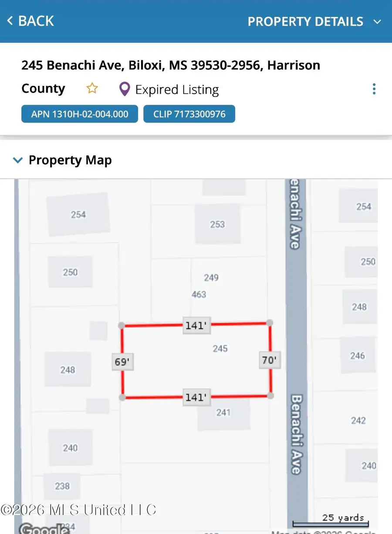Expand more options via the kebab menu
Image resolution: width=392 pixels, height=534 pixels.
point(374,88)
